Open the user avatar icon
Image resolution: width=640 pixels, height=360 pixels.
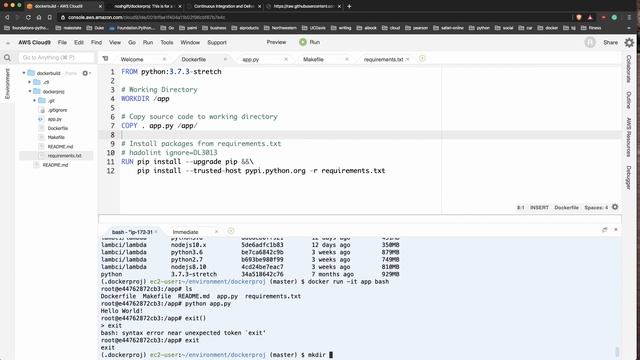[x=590, y=42]
